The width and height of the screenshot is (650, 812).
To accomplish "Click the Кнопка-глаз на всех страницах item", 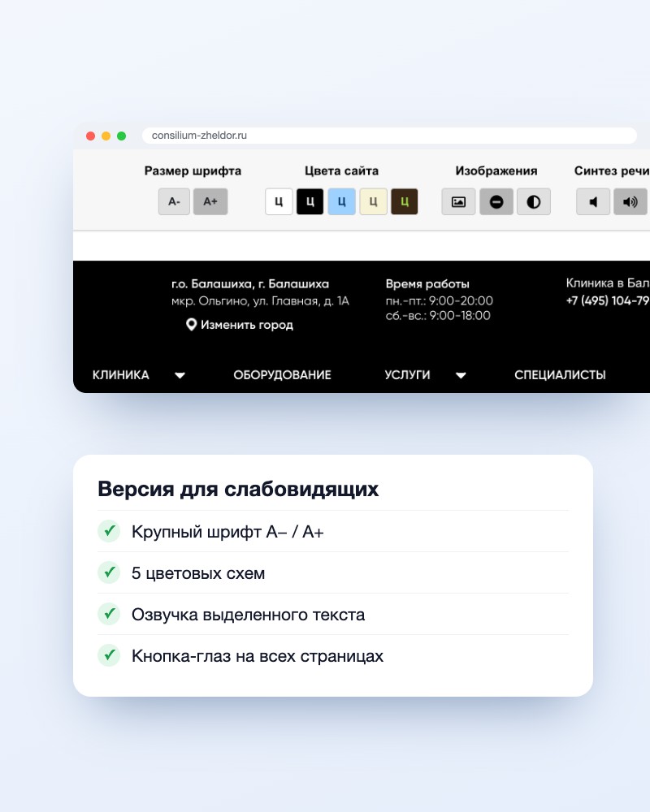I will [257, 656].
